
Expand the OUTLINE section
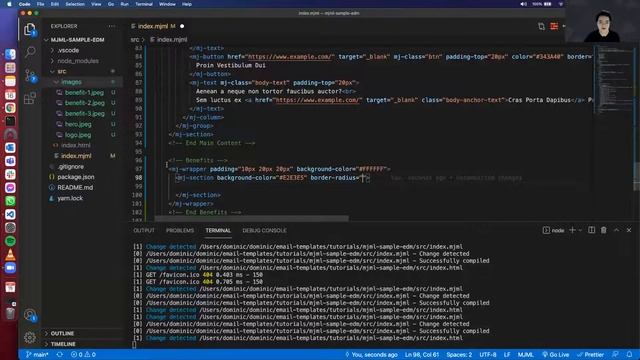point(62,333)
